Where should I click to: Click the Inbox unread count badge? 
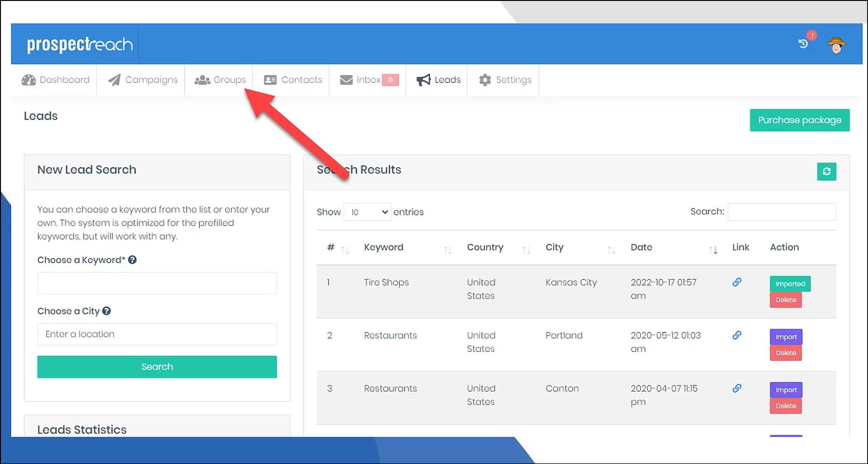pyautogui.click(x=391, y=80)
